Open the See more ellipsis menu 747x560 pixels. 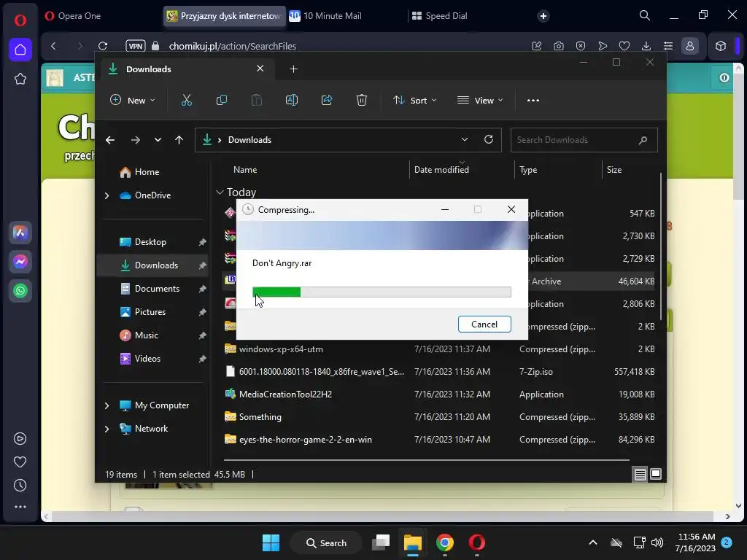(533, 101)
